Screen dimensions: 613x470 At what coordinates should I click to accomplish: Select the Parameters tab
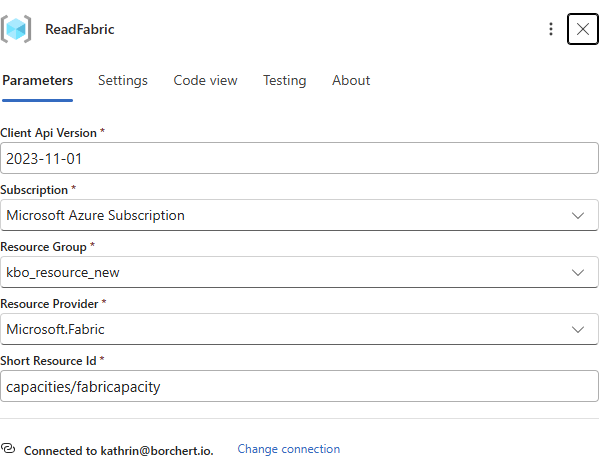coord(38,81)
